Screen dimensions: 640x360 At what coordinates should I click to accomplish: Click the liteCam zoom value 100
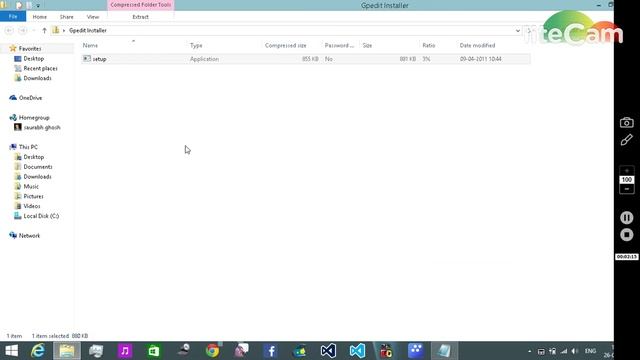pyautogui.click(x=627, y=180)
